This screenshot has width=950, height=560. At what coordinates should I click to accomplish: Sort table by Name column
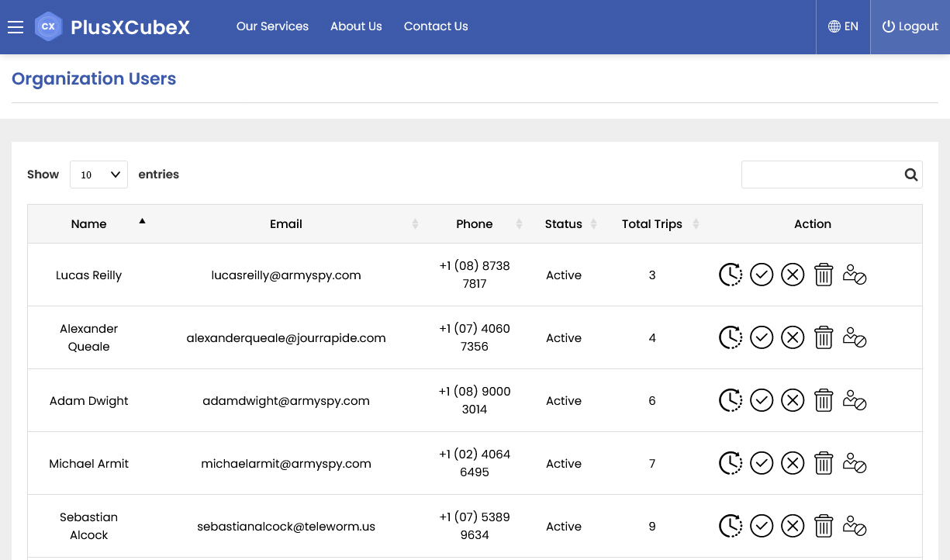(x=88, y=224)
